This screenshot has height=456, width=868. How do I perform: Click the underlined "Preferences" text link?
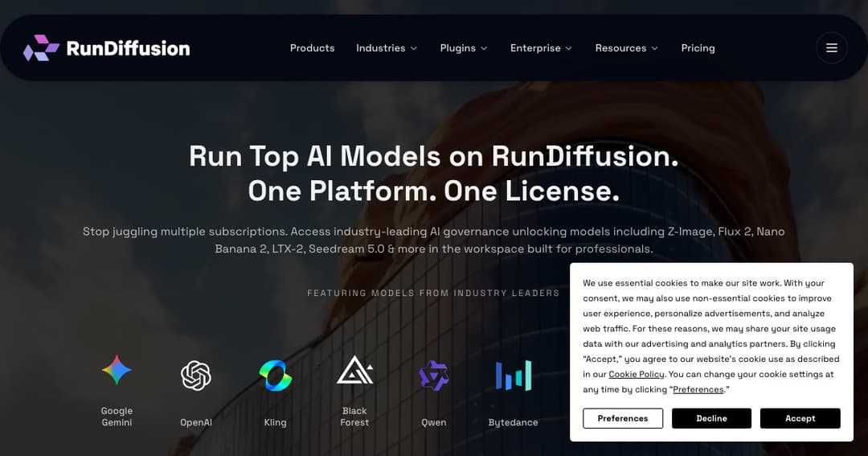pyautogui.click(x=698, y=389)
